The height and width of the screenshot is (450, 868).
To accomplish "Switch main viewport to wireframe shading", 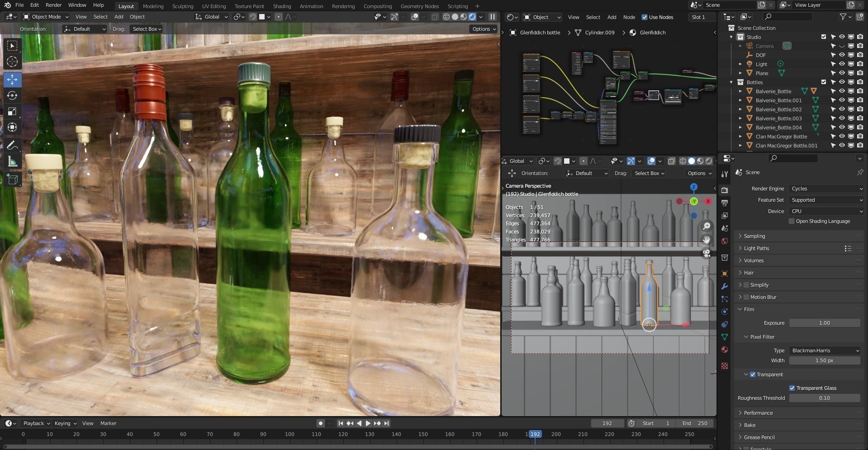I will (446, 17).
